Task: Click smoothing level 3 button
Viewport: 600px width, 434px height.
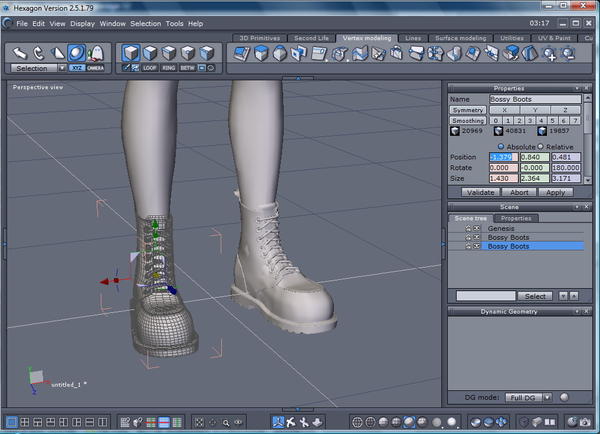Action: [530, 120]
